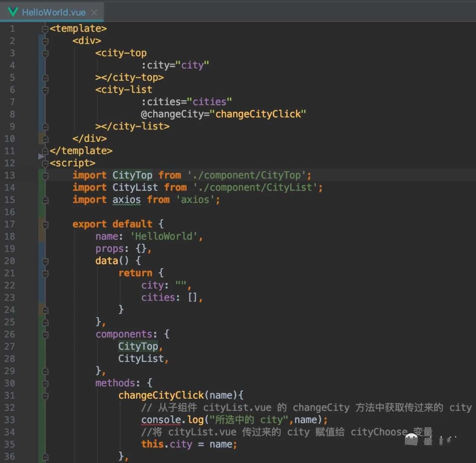Fold the <city-top tag on line 3
The image size is (476, 463).
point(45,53)
